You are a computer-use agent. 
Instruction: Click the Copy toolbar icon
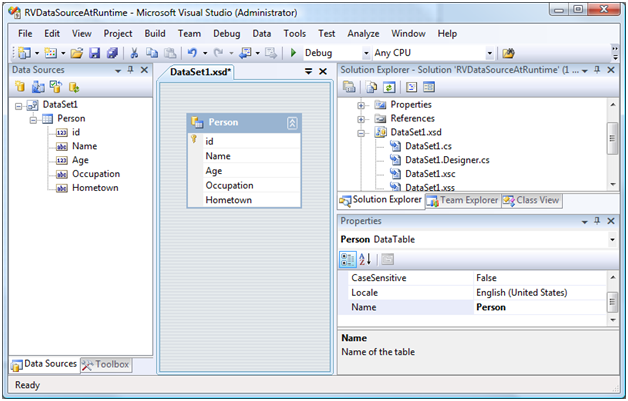coord(152,53)
